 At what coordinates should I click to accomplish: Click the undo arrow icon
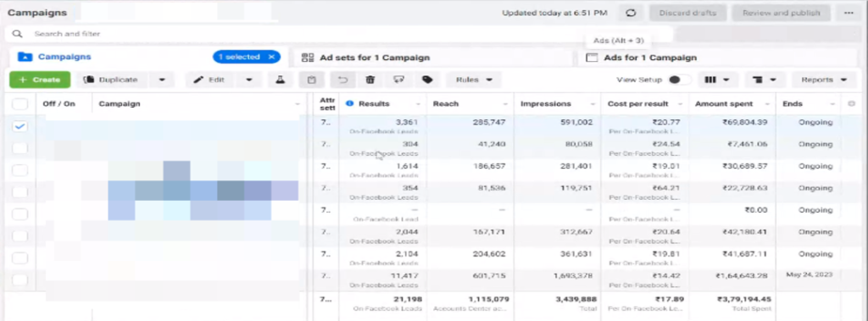point(342,80)
